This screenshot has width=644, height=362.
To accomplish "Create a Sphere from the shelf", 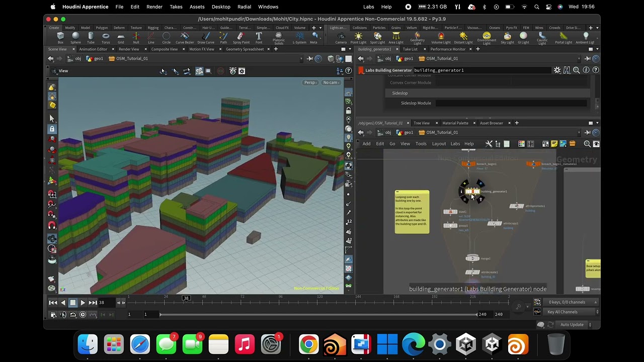I will (x=75, y=38).
